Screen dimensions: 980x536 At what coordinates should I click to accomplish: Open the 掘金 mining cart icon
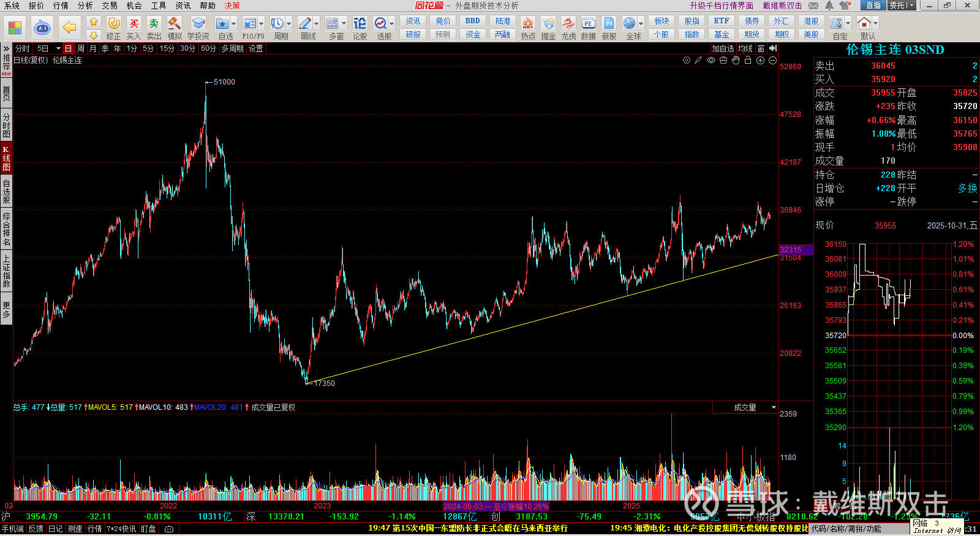pyautogui.click(x=548, y=28)
